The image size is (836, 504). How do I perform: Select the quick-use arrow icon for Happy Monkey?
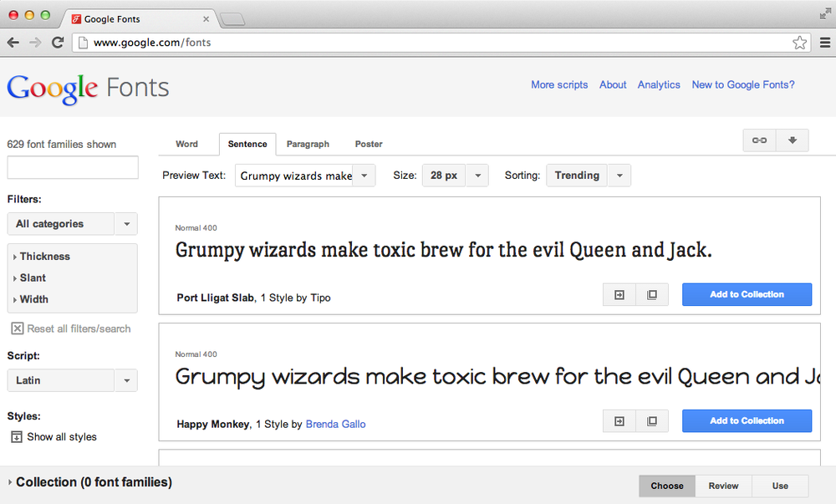[x=619, y=420]
